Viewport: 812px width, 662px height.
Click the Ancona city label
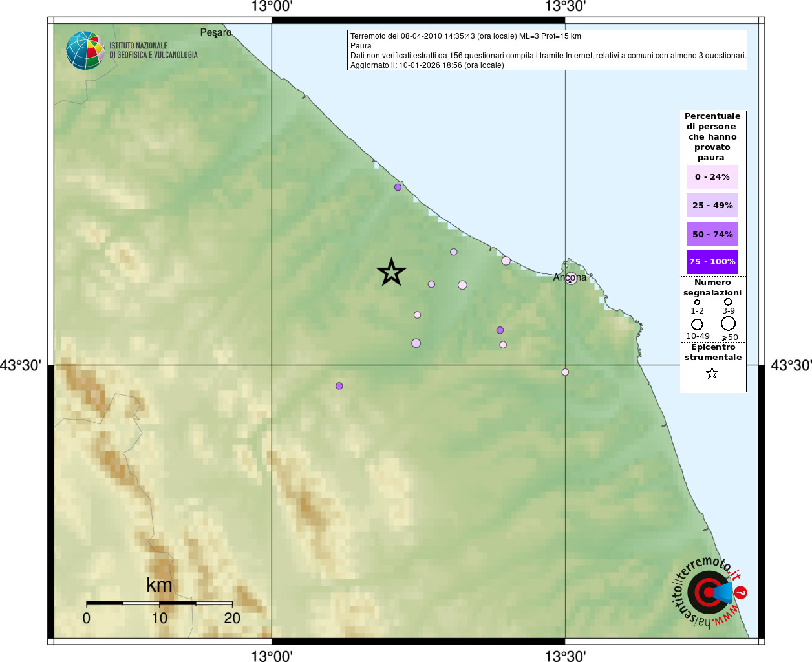(x=570, y=277)
